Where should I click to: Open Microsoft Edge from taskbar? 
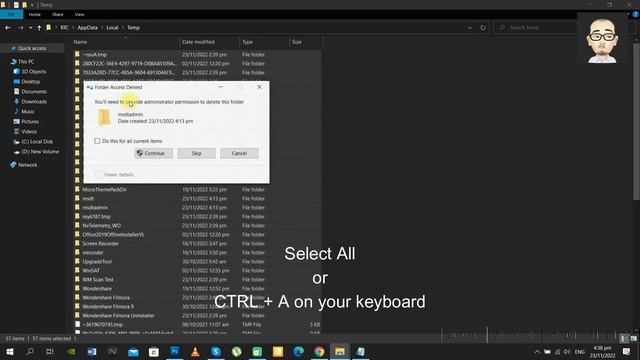[298, 351]
